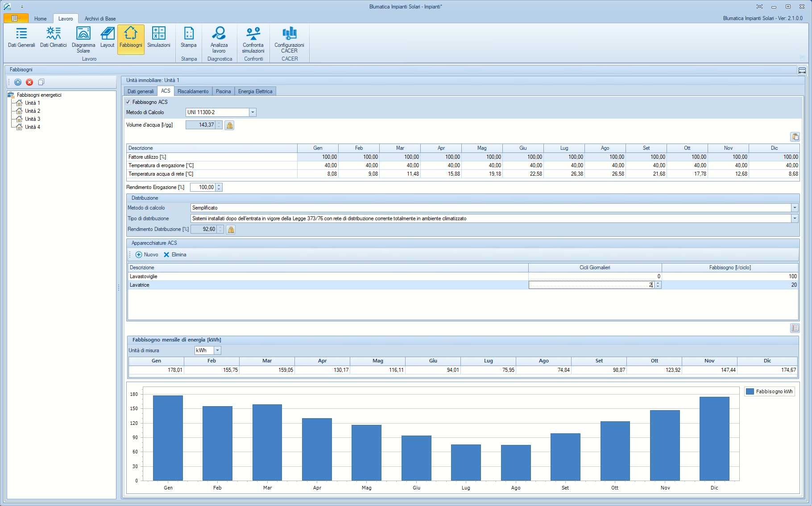Expand the Tipo di distribuzione dropdown
Image resolution: width=812 pixels, height=506 pixels.
pos(794,218)
